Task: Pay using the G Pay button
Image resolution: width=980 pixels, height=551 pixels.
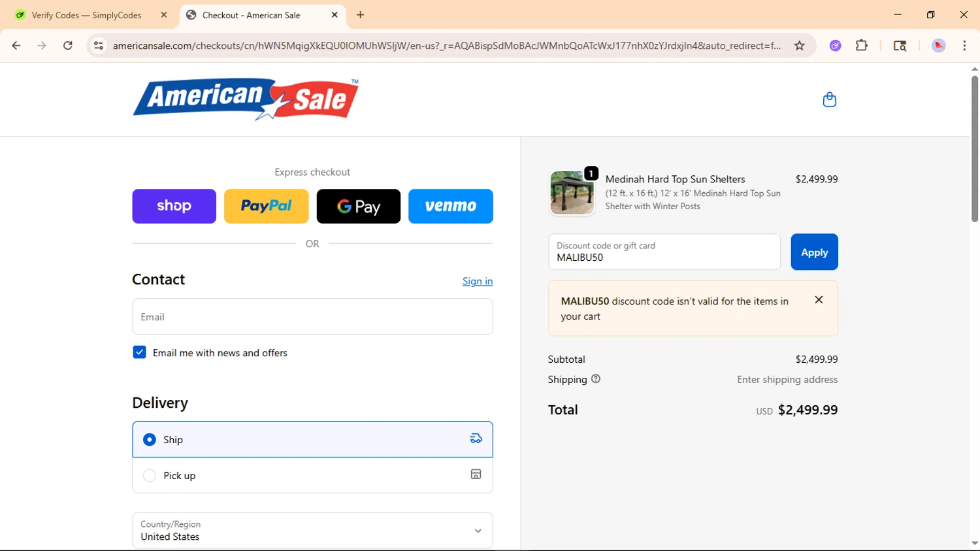Action: (x=359, y=206)
